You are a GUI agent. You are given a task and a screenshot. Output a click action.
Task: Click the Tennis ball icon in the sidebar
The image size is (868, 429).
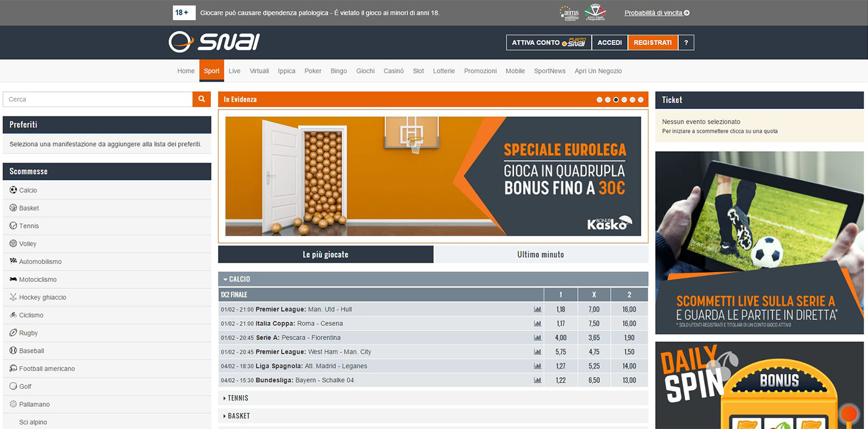coord(13,225)
